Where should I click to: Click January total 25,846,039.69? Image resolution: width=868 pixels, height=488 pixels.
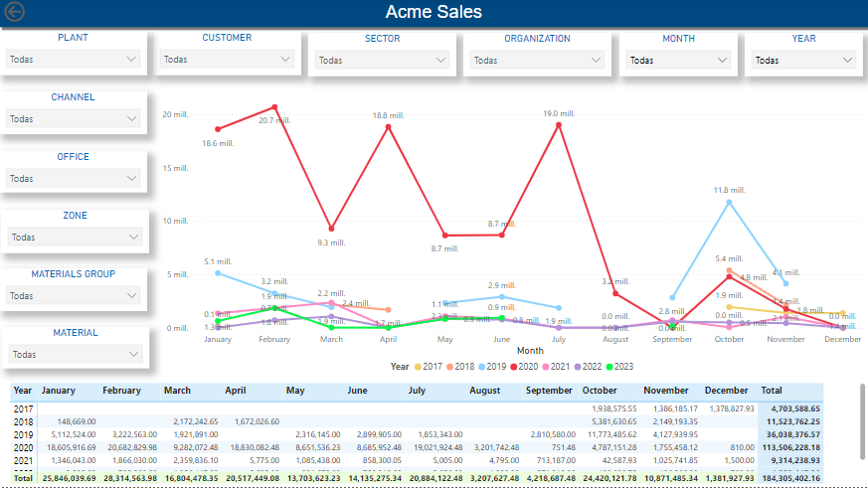tap(70, 478)
